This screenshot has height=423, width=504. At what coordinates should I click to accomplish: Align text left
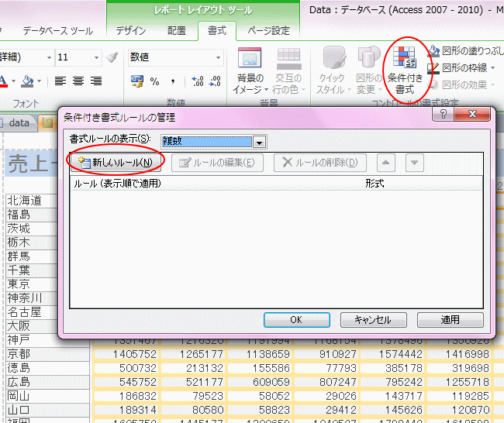[60, 81]
